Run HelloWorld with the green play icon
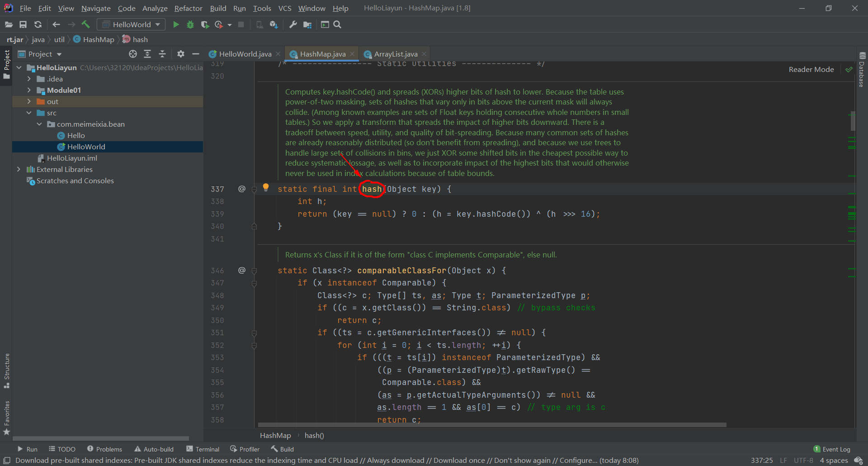This screenshot has width=868, height=466. click(176, 24)
